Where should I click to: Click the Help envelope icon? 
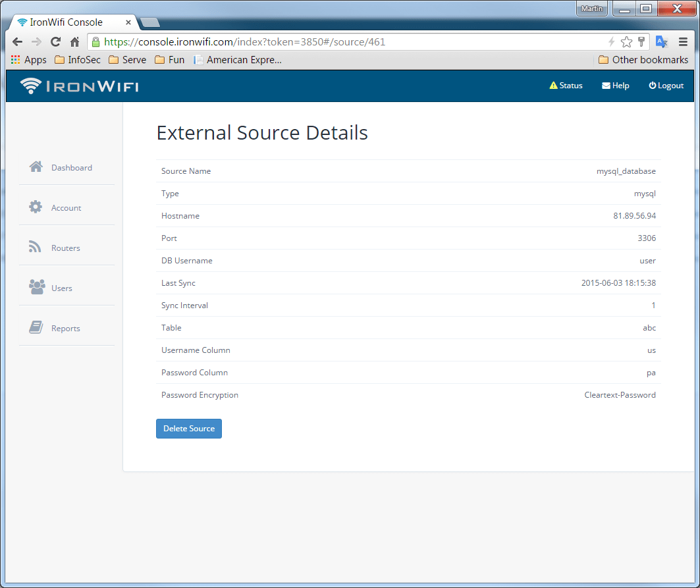click(x=606, y=86)
